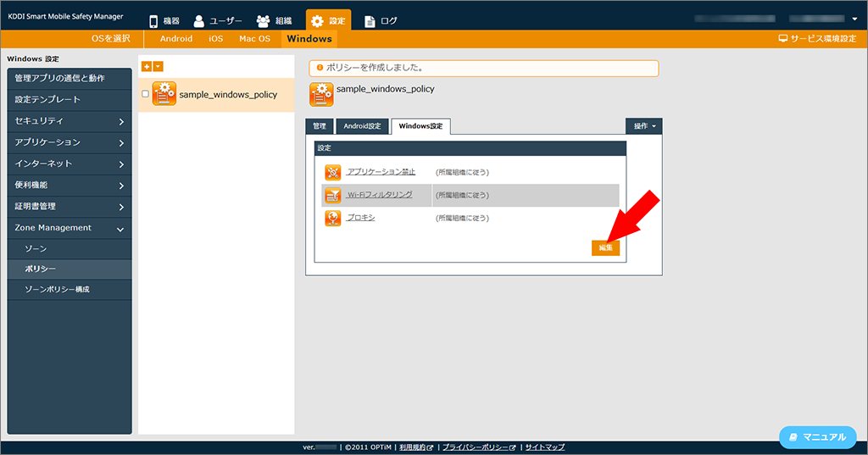This screenshot has height=455, width=868.
Task: Open the account dropdown arrow at top right
Action: point(854,19)
